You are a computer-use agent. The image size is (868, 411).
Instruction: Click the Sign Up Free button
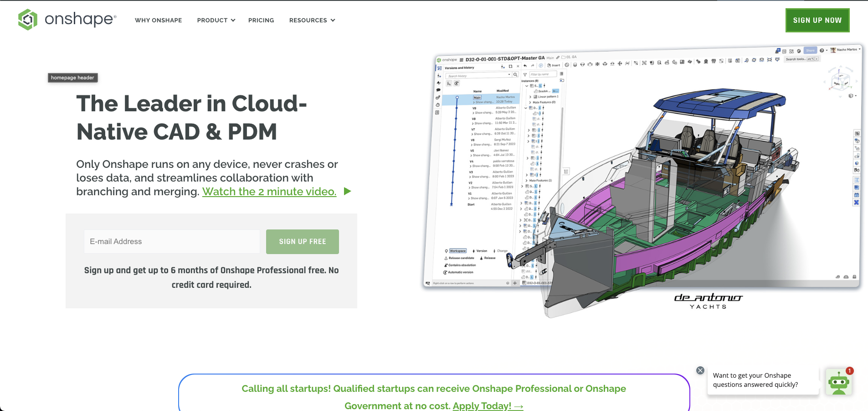click(303, 241)
